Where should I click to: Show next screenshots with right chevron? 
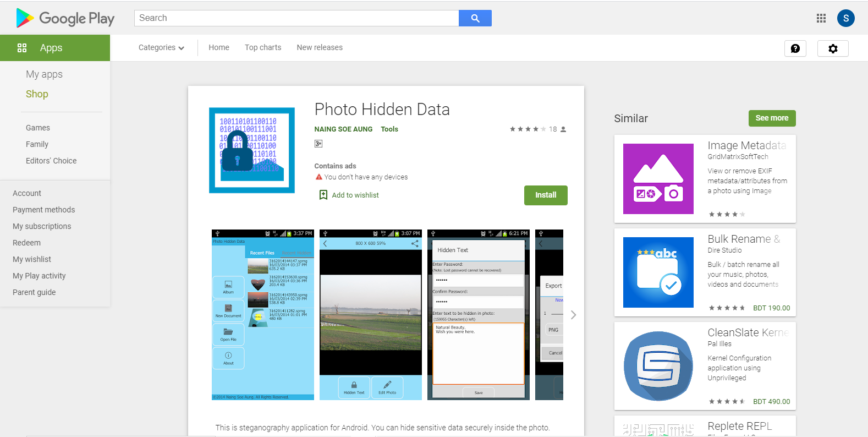(573, 315)
